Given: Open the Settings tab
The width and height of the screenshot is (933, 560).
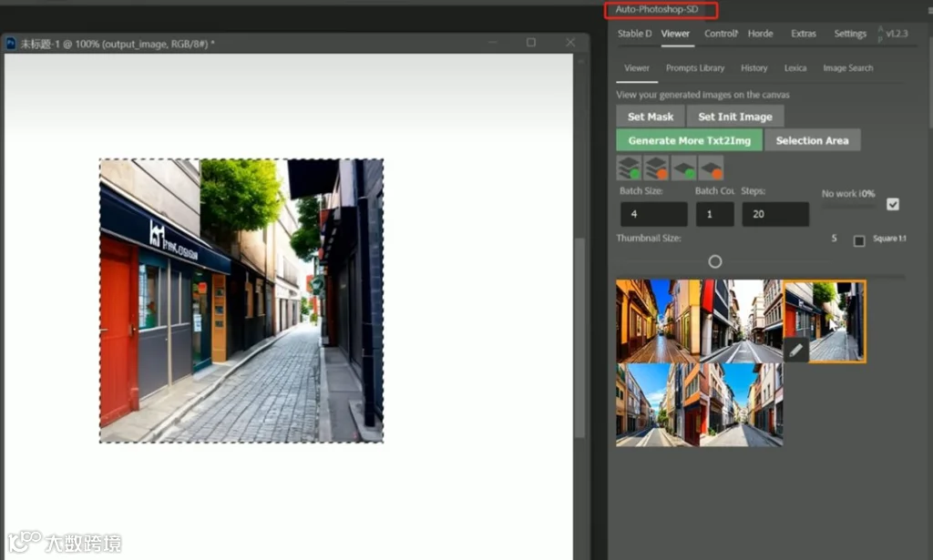Looking at the screenshot, I should click(850, 34).
